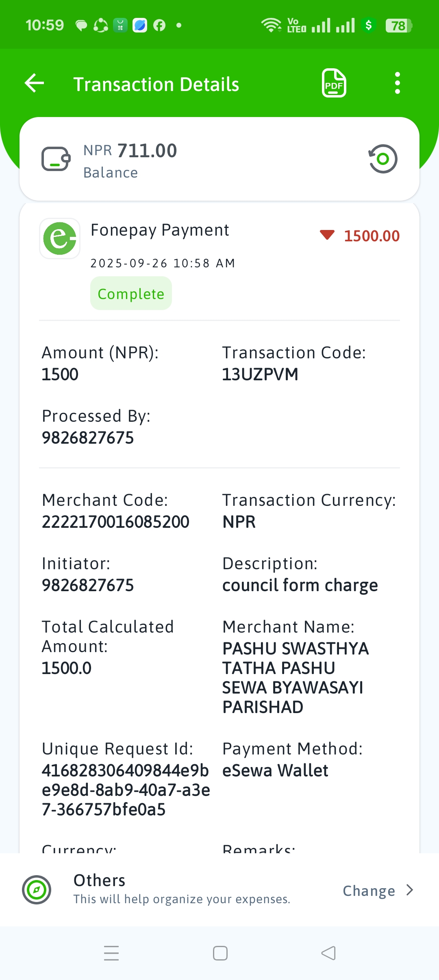Screen dimensions: 439x980
Task: Open the three-dot overflow menu
Action: point(398,83)
